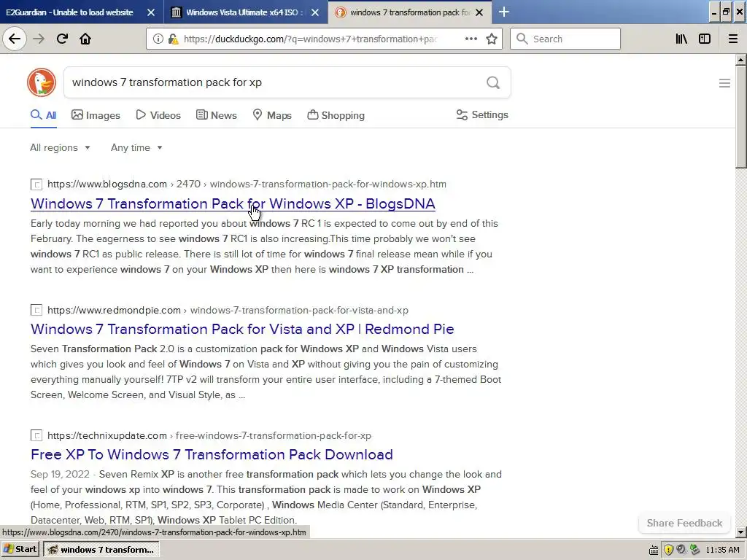Focus the browser address bar URL

309,39
